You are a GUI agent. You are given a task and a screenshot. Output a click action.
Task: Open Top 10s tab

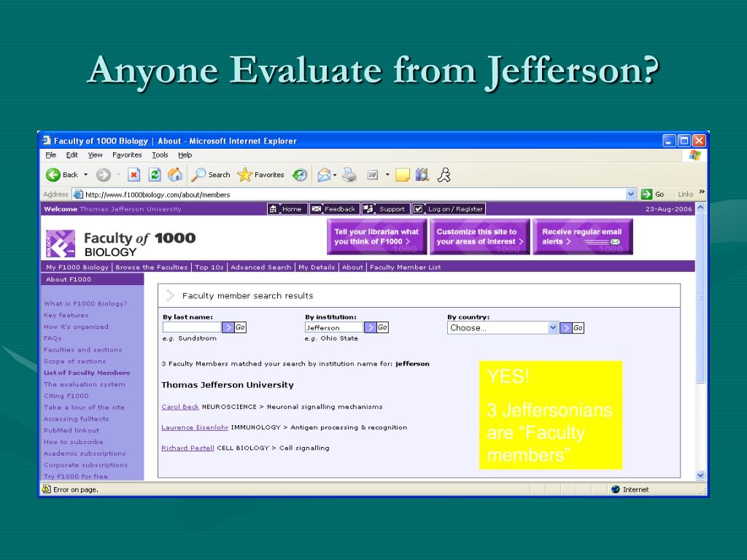[209, 267]
